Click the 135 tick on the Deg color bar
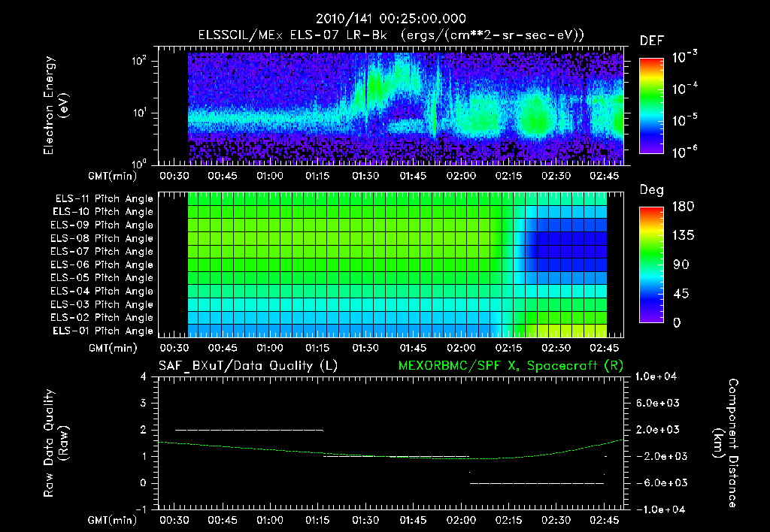770x532 pixels. (683, 236)
